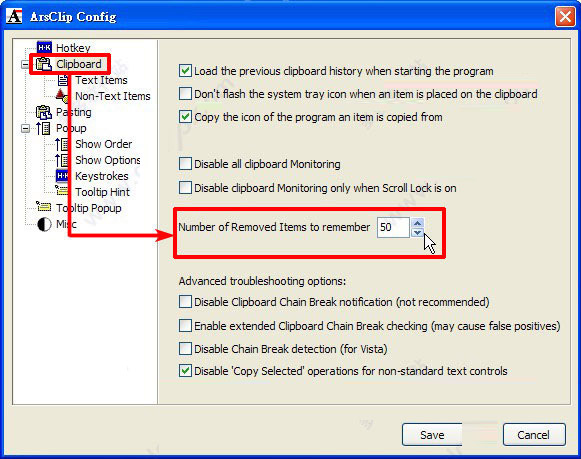Screen dimensions: 581x459
Task: Enable Don't flash system tray icon
Action: pos(185,93)
